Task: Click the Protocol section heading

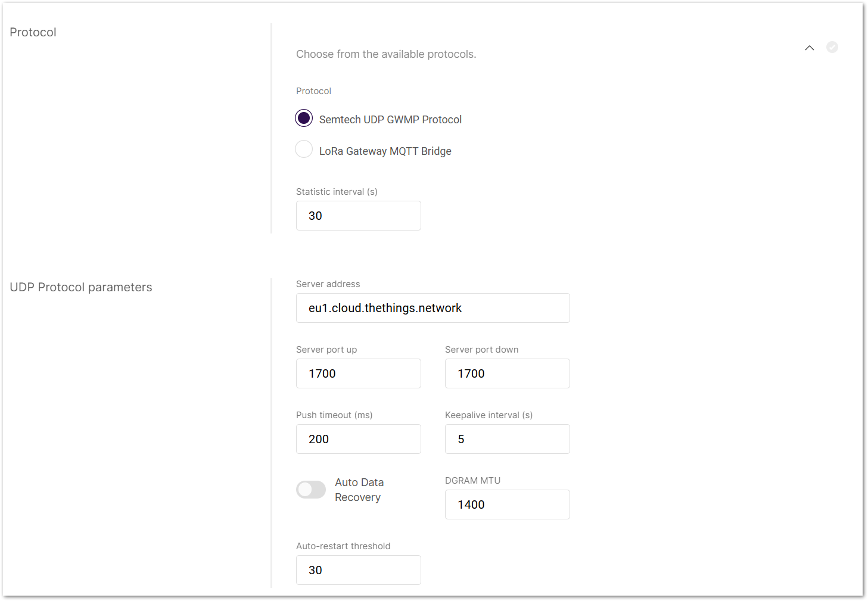Action: pos(33,32)
